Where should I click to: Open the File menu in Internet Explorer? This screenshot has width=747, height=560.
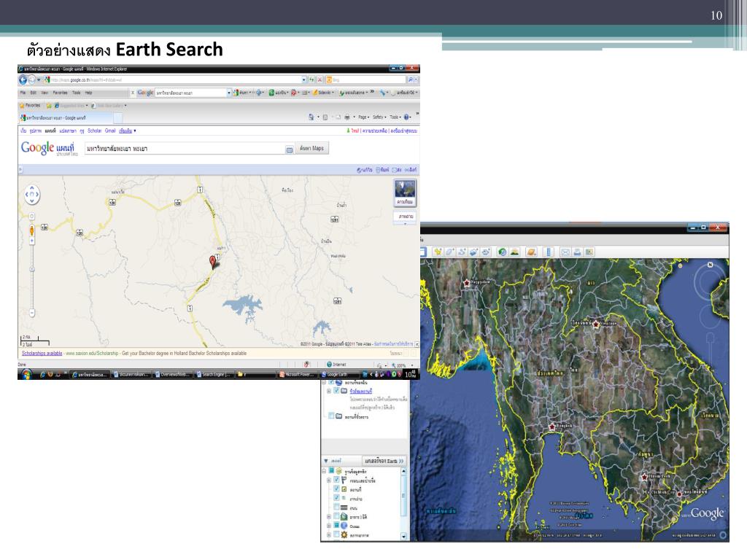[x=23, y=93]
